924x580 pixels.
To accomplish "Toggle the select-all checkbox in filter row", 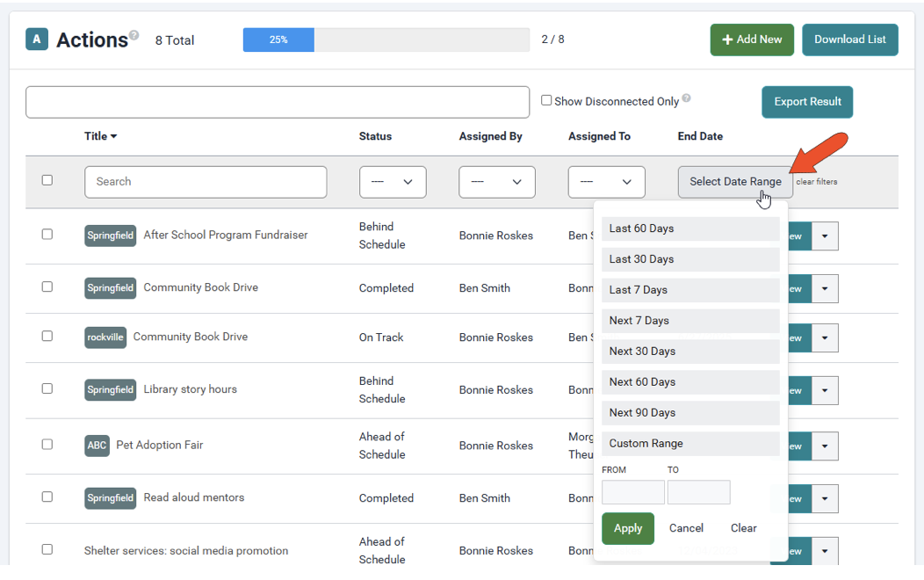I will click(x=47, y=180).
